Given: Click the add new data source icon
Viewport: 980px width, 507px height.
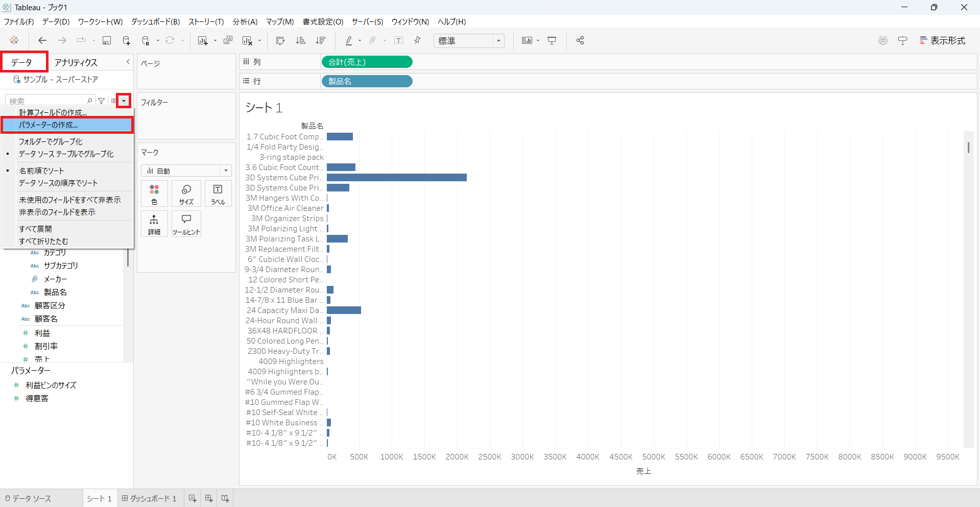Looking at the screenshot, I should click(x=126, y=41).
